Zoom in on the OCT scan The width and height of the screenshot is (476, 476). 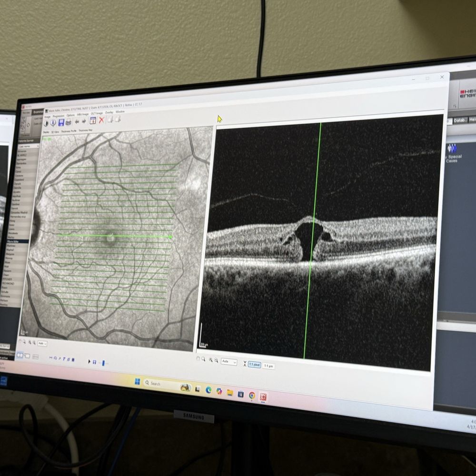[211, 360]
